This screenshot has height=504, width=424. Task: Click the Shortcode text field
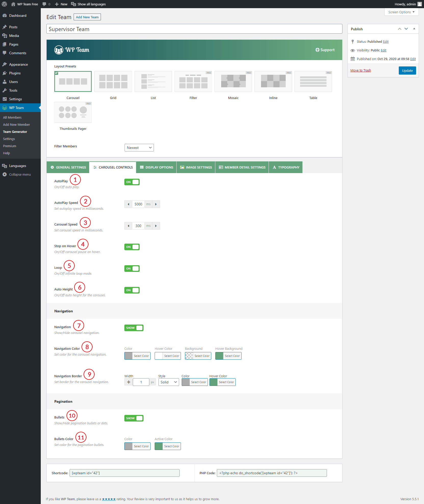point(124,473)
